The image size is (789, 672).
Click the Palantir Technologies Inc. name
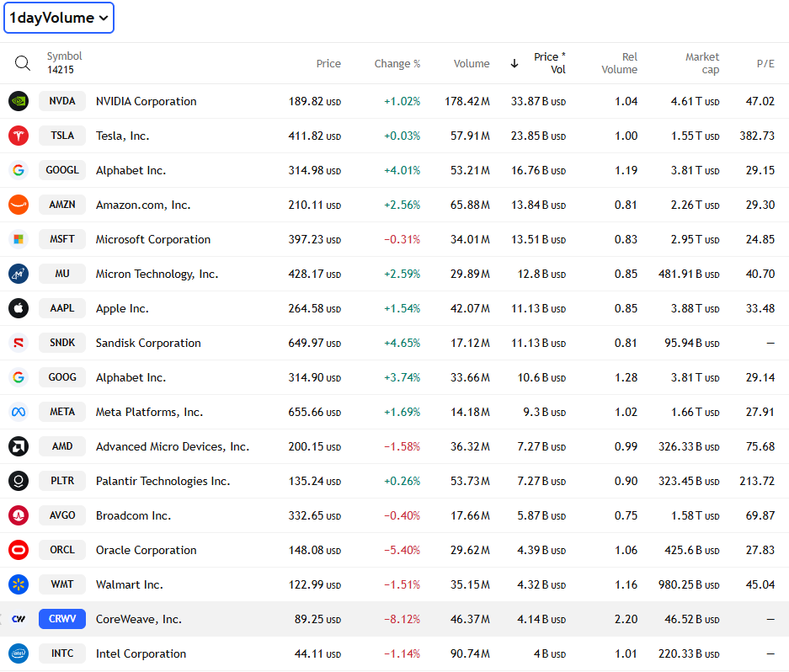pos(163,481)
